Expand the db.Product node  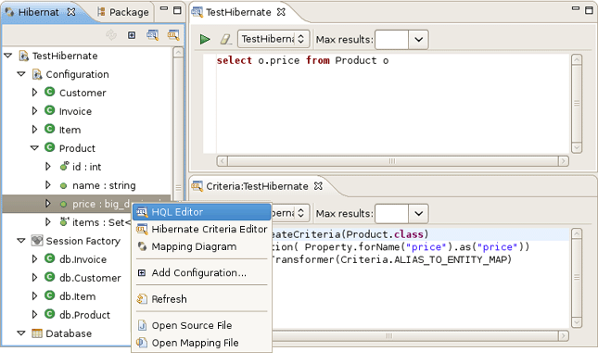tap(34, 315)
